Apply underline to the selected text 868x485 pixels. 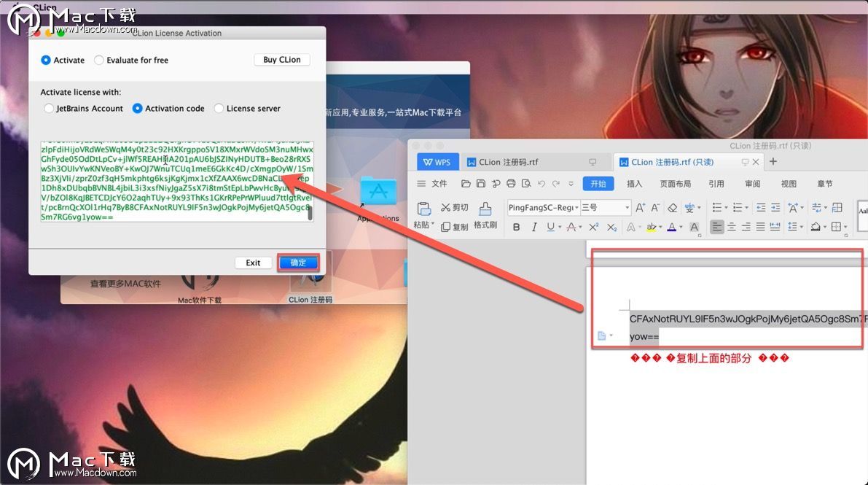click(550, 227)
